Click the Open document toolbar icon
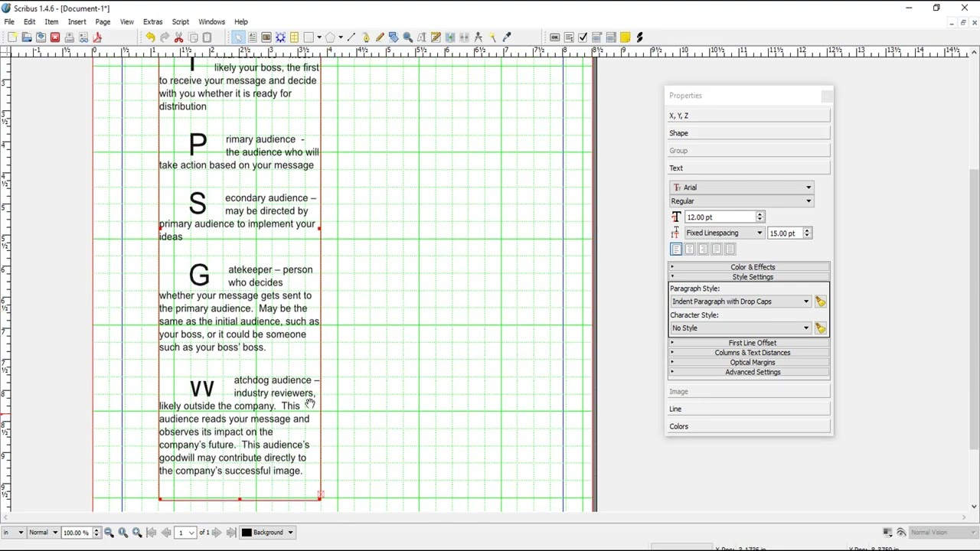The width and height of the screenshot is (980, 551). (27, 37)
